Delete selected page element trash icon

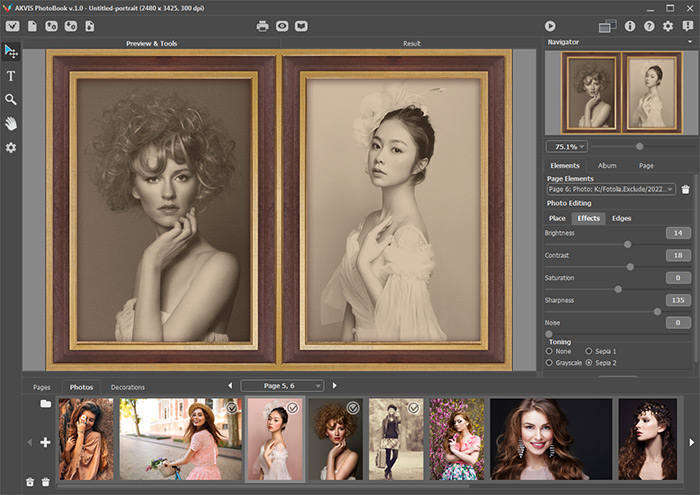coord(686,190)
